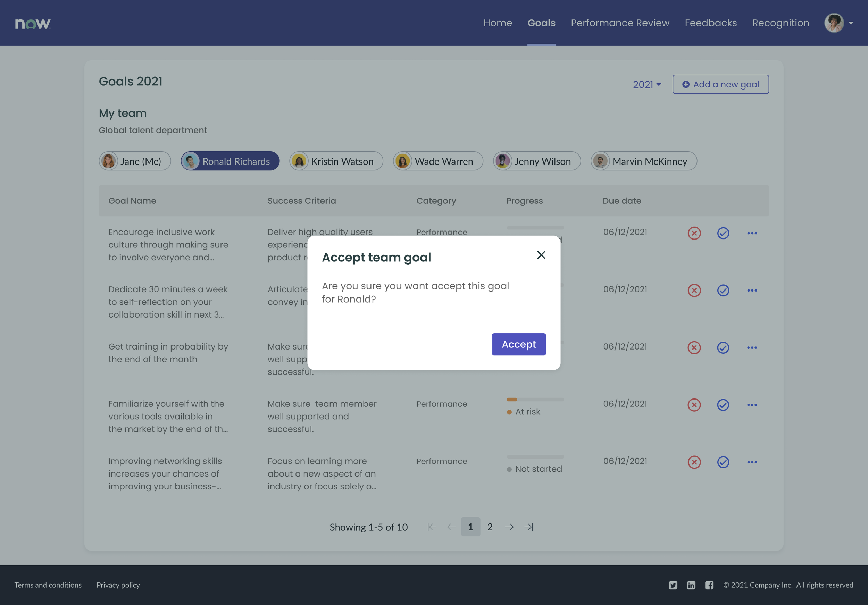Approve the Familiarize yourself with tools goal
The width and height of the screenshot is (868, 605).
coord(723,405)
